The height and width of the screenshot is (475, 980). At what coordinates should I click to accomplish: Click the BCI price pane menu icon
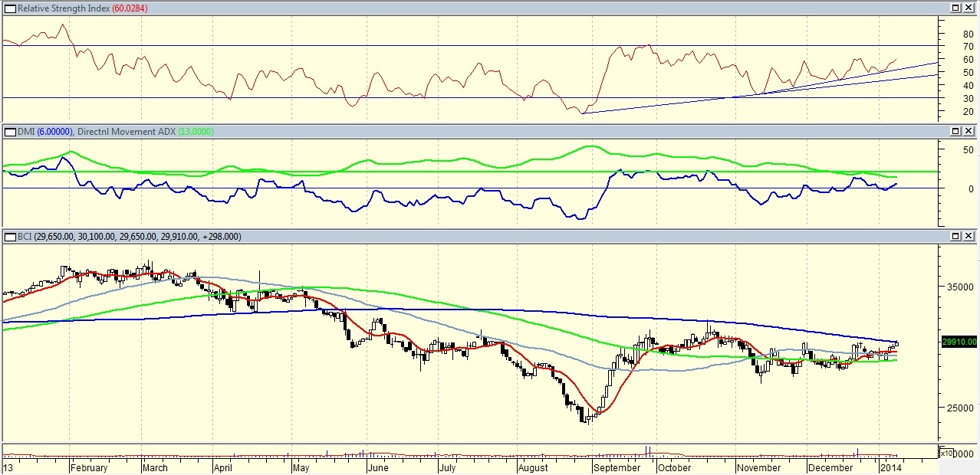pyautogui.click(x=9, y=237)
